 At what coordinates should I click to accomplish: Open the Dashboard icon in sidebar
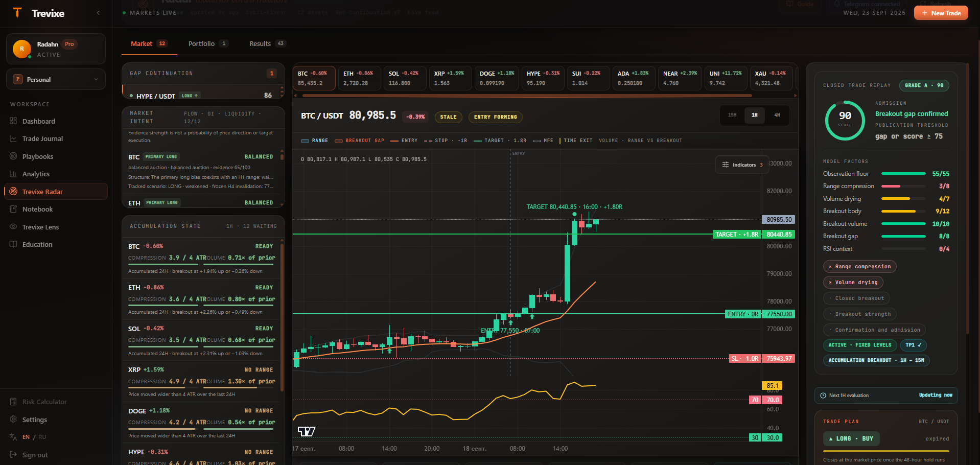(x=13, y=121)
